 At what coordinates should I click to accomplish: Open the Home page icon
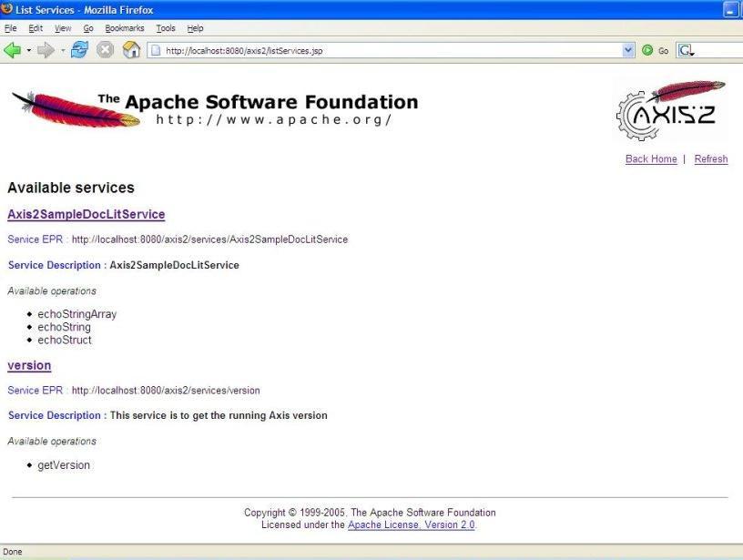tap(131, 50)
